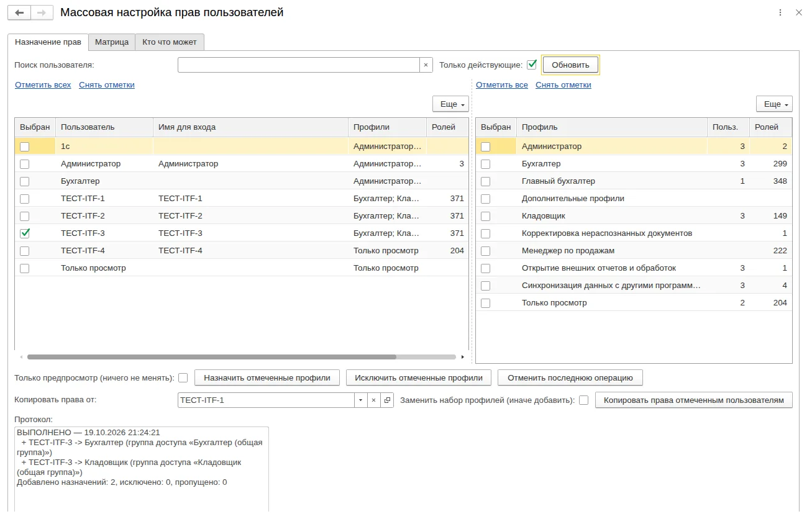
Task: Open the ТЕСТ-ITF-1 record with the open-form icon
Action: click(387, 400)
